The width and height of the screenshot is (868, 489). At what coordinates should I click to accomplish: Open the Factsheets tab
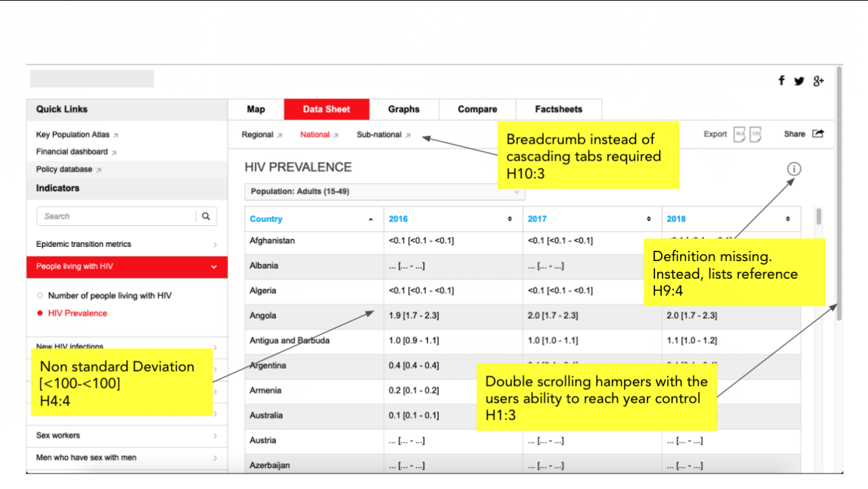point(559,109)
